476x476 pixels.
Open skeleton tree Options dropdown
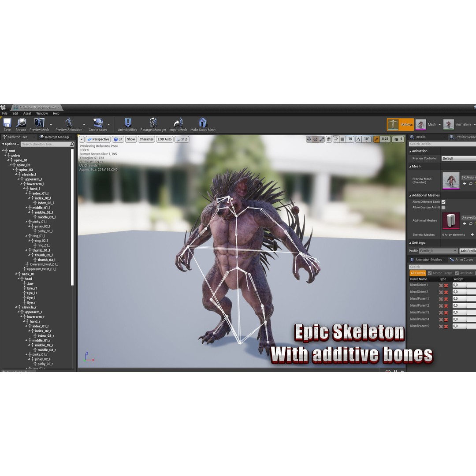(11, 144)
